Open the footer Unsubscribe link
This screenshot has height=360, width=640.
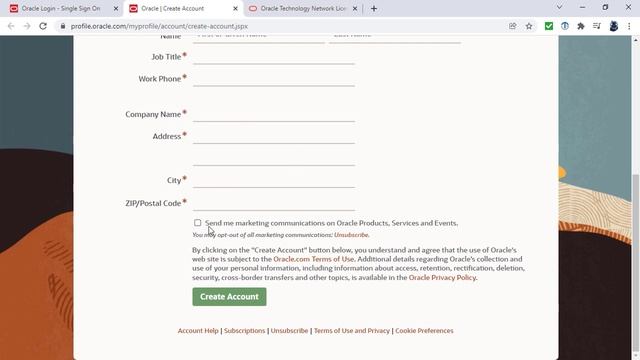tap(289, 331)
